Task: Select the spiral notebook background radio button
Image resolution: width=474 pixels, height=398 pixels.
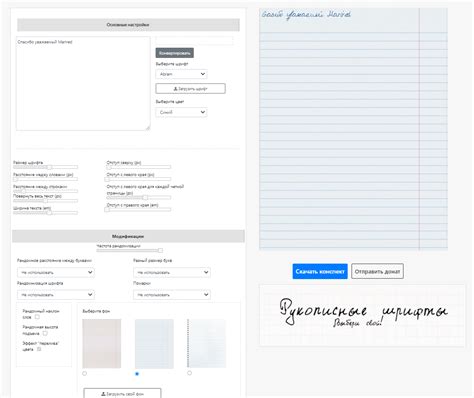Action: click(189, 373)
